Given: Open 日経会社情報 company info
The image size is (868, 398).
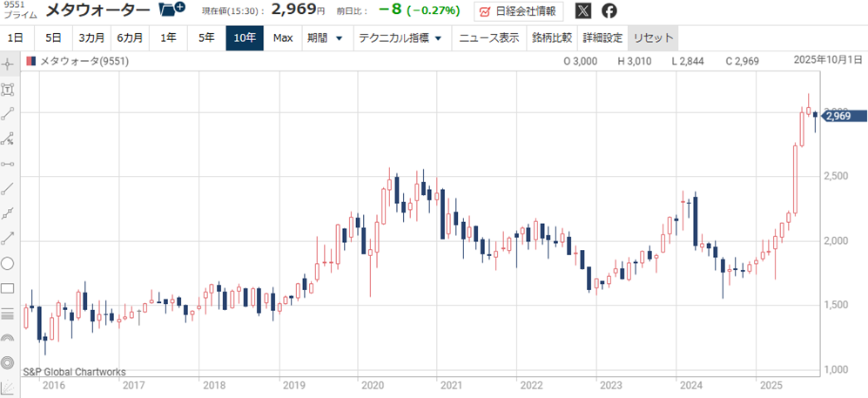Looking at the screenshot, I should tap(518, 11).
